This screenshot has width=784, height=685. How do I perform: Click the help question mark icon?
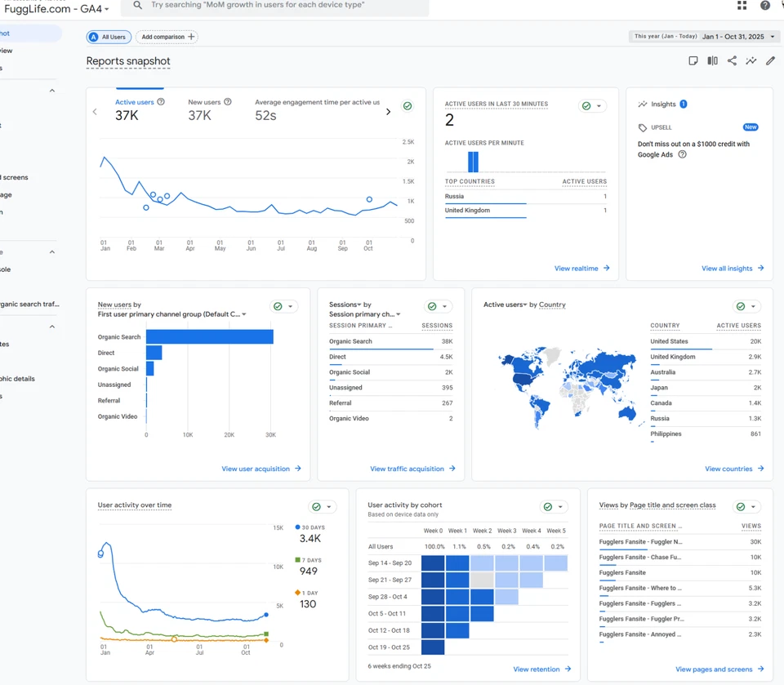coord(765,6)
